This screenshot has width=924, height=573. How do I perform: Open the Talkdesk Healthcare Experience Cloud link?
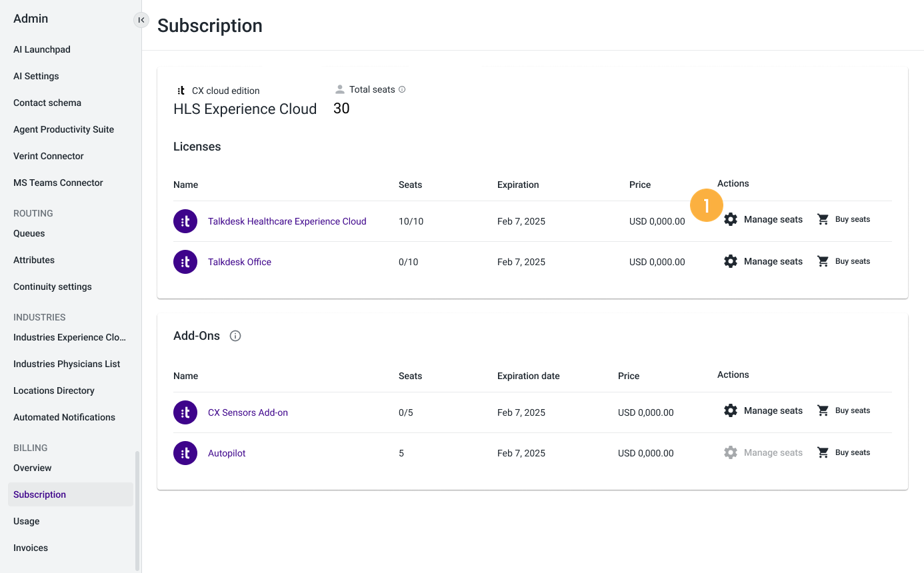coord(287,221)
